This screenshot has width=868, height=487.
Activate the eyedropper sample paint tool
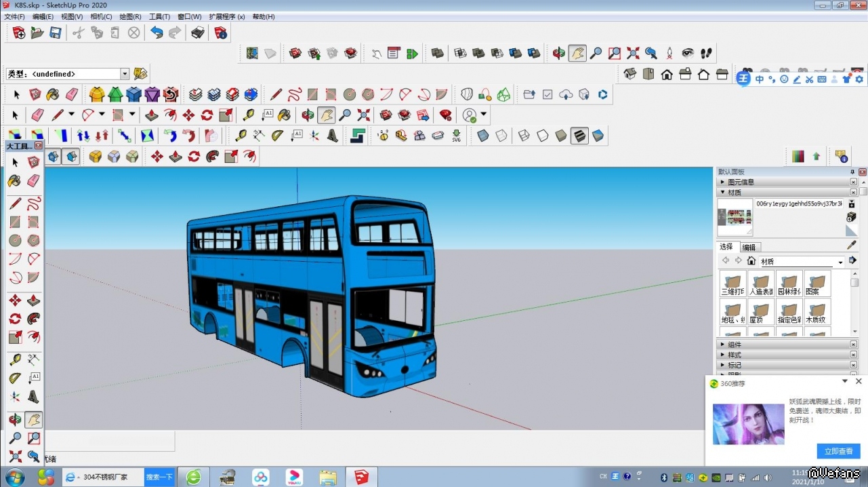click(x=852, y=246)
